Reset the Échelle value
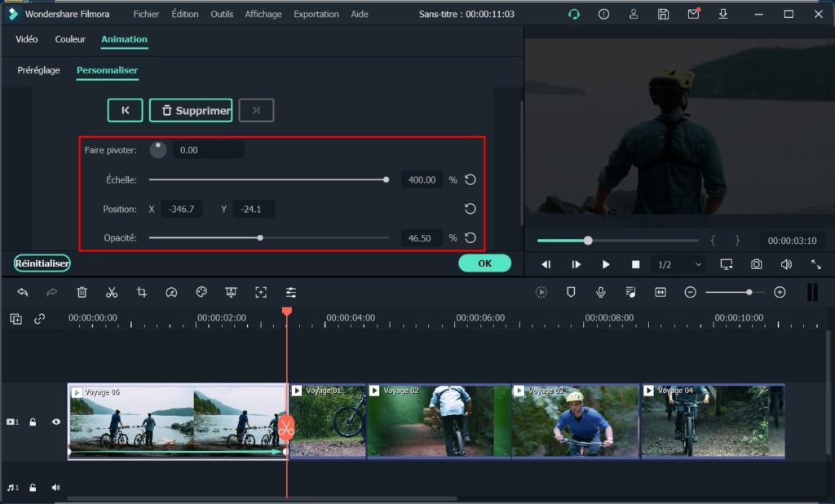Viewport: 835px width, 504px height. point(471,179)
